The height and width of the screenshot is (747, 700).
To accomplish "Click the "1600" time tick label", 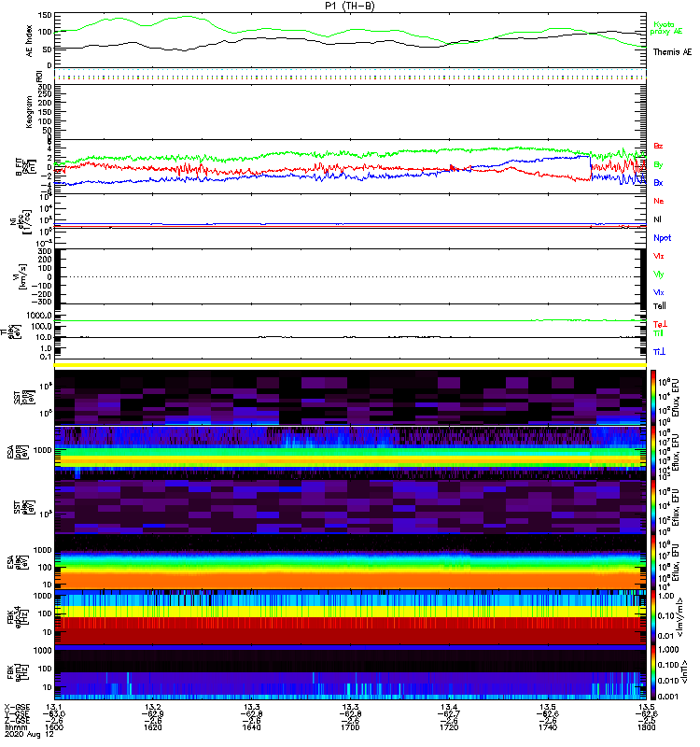I will tap(54, 727).
